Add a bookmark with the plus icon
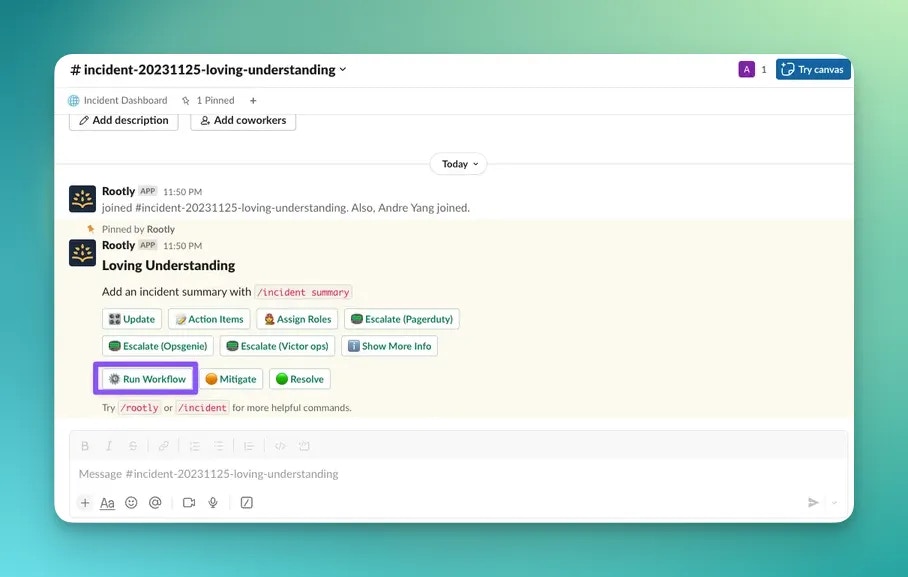 tap(253, 100)
